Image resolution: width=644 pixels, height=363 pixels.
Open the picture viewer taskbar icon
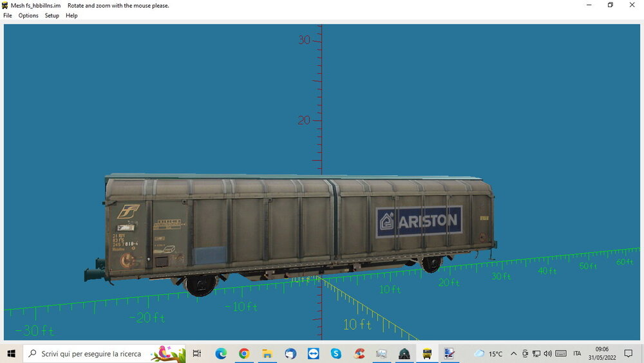pos(381,353)
